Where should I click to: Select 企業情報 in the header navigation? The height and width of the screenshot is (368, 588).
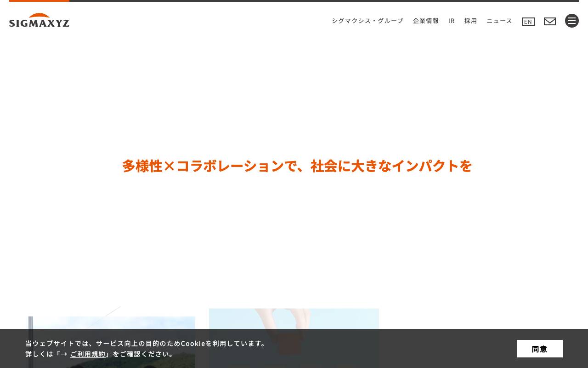click(x=425, y=20)
